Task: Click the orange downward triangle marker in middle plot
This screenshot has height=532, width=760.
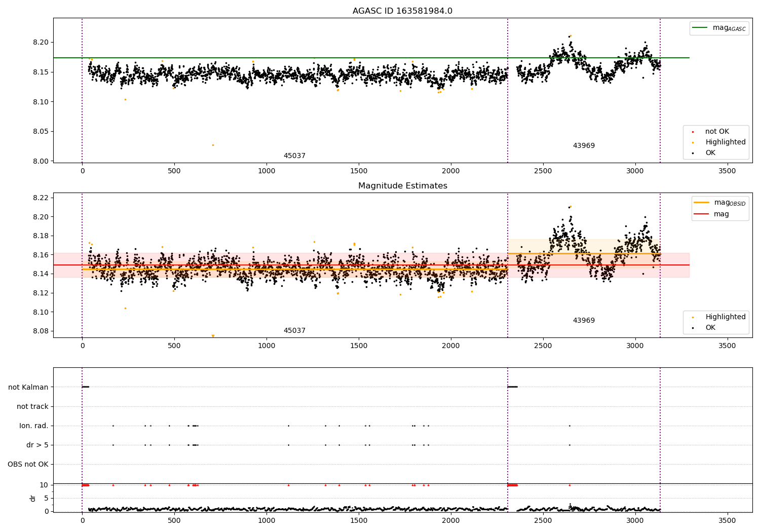Action: pos(213,336)
